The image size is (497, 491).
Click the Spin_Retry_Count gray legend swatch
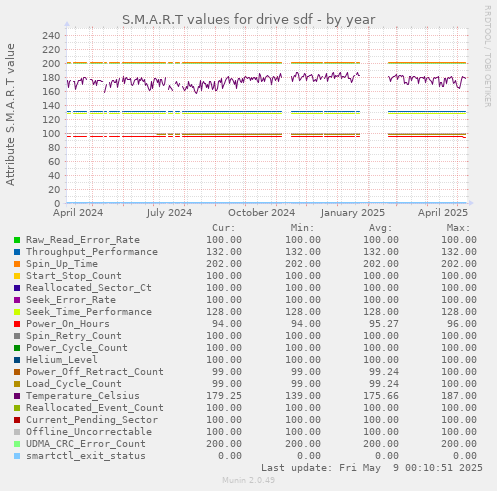17,336
